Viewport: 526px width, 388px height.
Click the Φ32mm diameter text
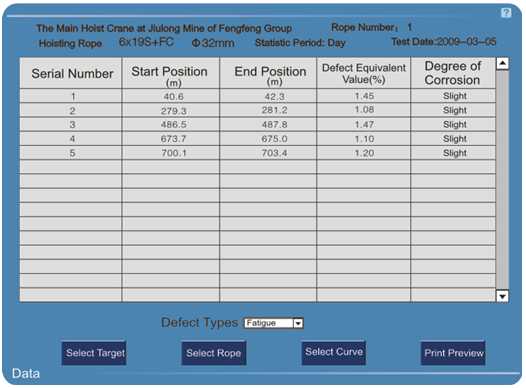click(x=213, y=43)
